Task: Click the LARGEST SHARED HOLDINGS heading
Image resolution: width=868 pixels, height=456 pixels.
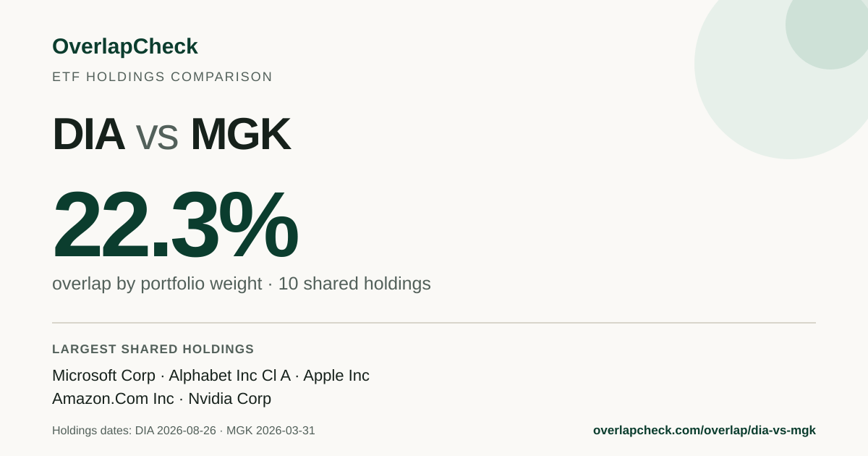Action: [153, 350]
